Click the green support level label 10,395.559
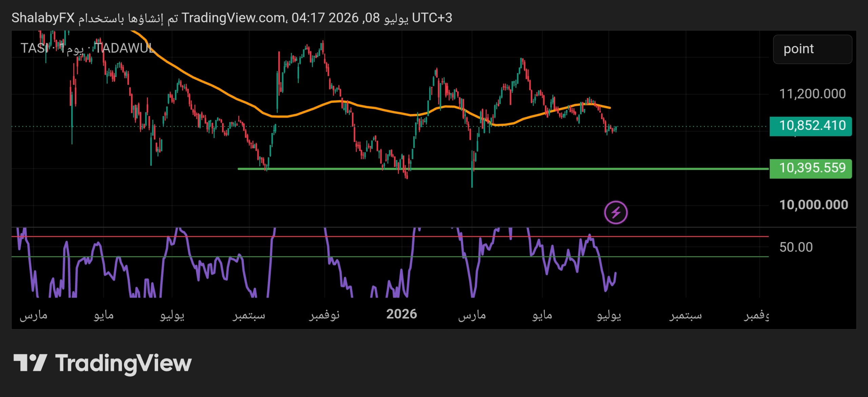 point(810,168)
